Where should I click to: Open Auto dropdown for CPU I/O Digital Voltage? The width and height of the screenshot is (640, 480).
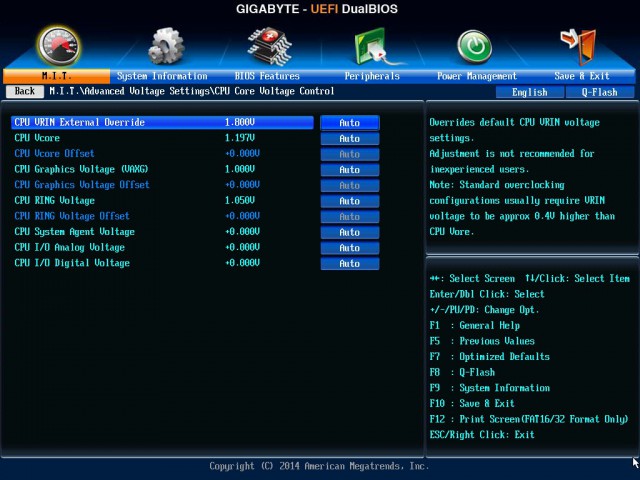tap(350, 264)
